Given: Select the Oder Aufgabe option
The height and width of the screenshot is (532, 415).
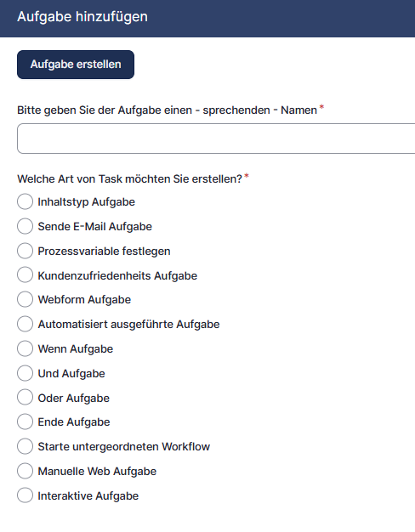Looking at the screenshot, I should point(26,398).
